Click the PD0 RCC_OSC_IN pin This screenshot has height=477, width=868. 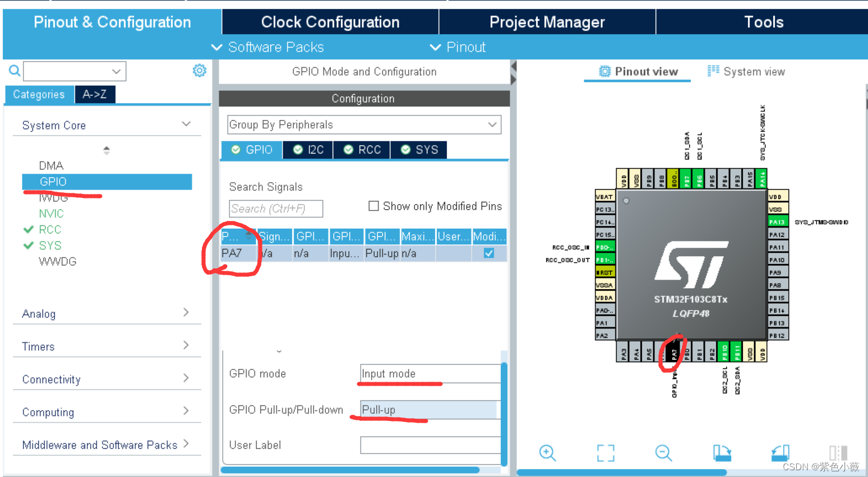tap(605, 247)
